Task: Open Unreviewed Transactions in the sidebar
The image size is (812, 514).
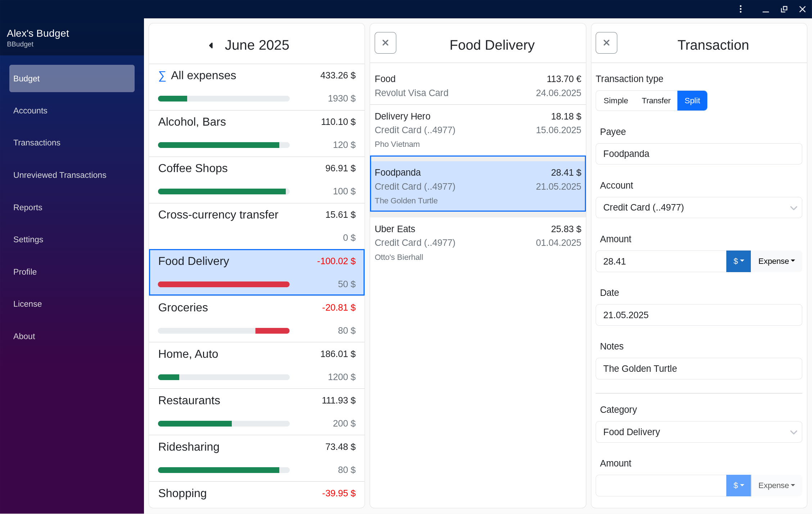Action: click(72, 175)
